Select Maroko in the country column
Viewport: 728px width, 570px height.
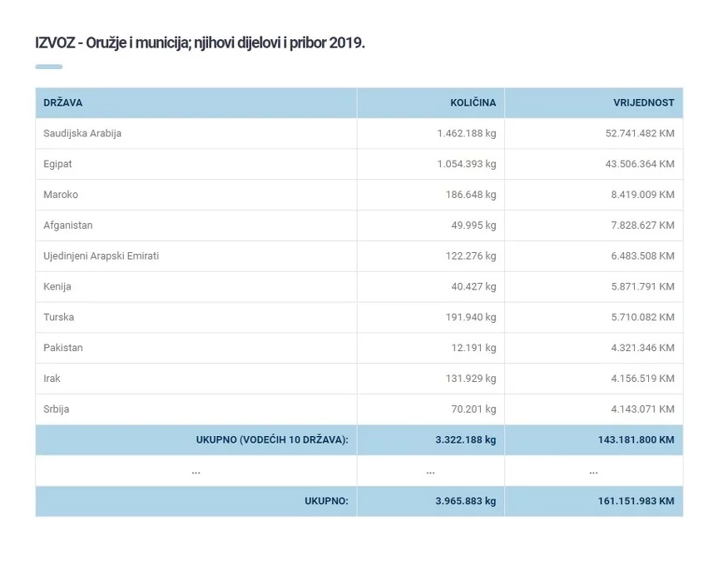coord(61,195)
